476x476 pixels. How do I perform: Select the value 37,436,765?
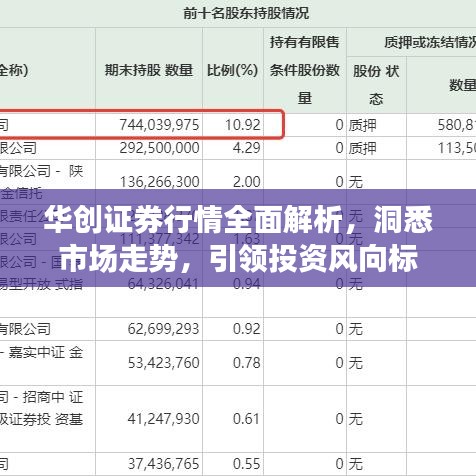click(x=163, y=464)
